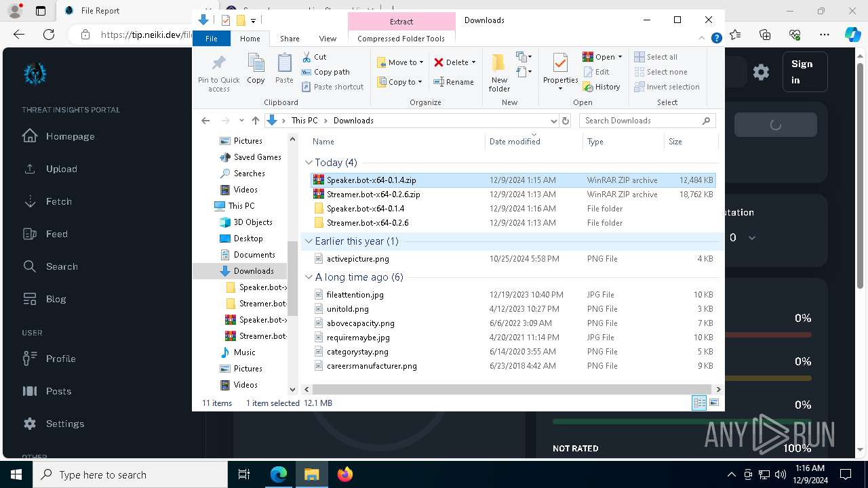Open Delete dropdown arrow
Viewport: 868px width, 488px height.
pyautogui.click(x=473, y=62)
